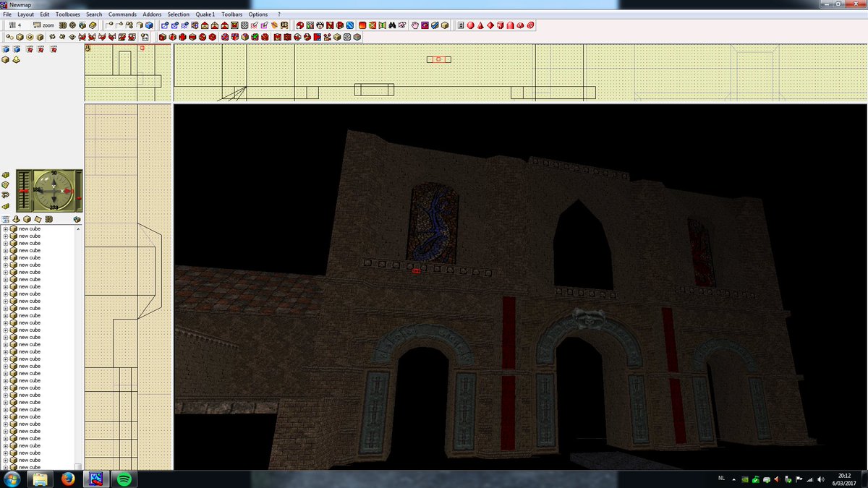Click the document page icon in second toolbar

point(145,37)
